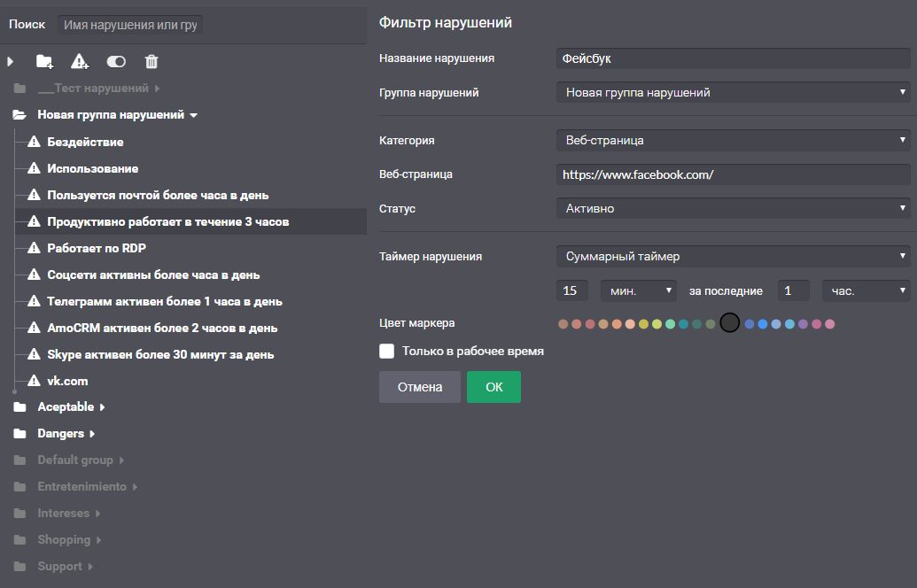The height and width of the screenshot is (588, 917).
Task: Click the Веб-страница URL input field
Action: tap(734, 174)
